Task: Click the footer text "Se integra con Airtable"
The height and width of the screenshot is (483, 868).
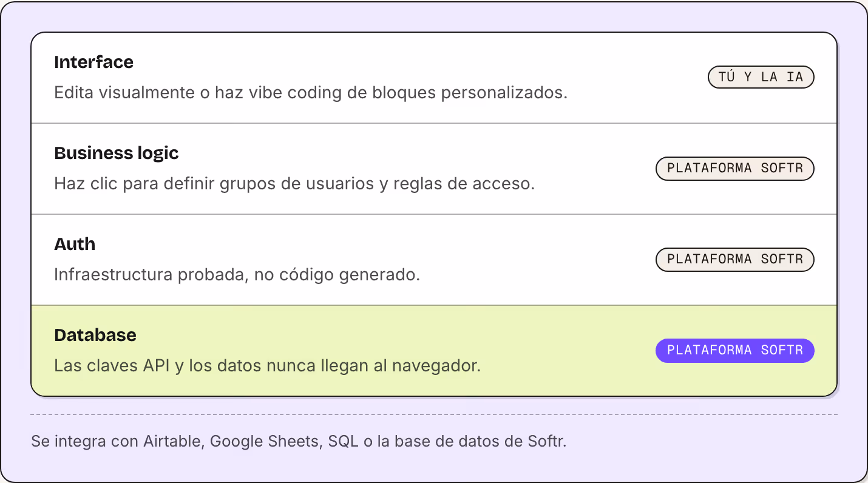Action: click(116, 441)
